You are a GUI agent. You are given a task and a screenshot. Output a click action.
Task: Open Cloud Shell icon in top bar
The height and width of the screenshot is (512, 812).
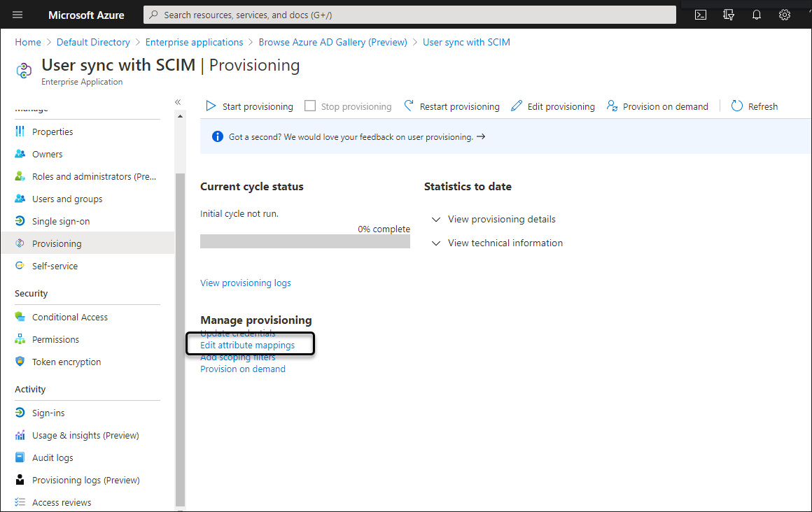700,15
